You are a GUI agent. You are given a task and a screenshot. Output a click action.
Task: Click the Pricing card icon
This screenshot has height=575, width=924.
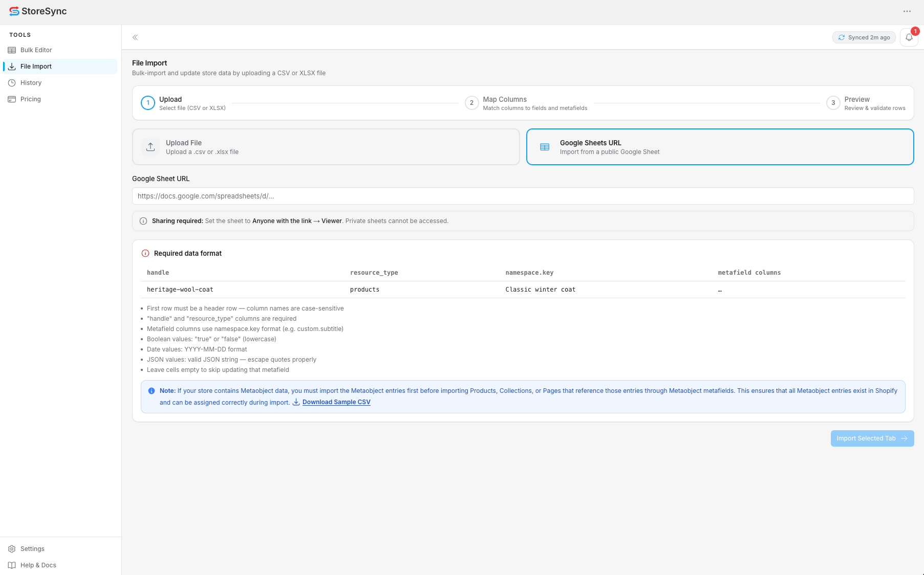coord(12,99)
